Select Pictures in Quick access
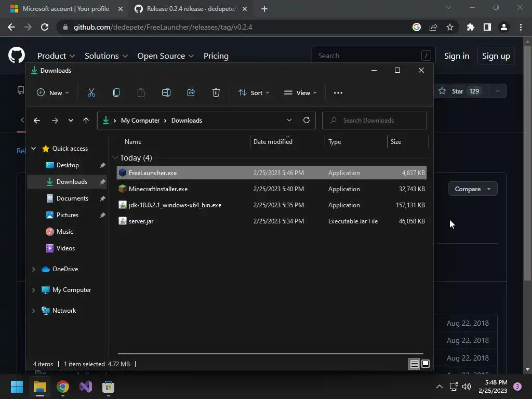The width and height of the screenshot is (532, 399). [67, 215]
